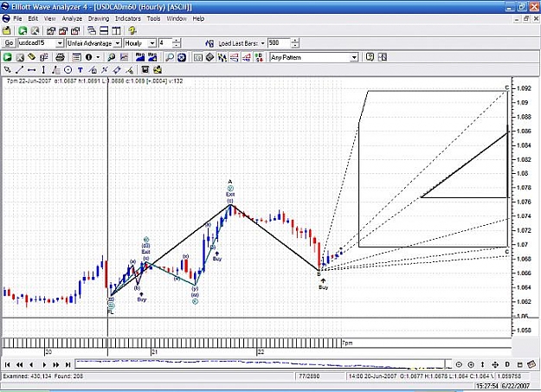Expand the Load Last Bars dropdown arrow
The height and width of the screenshot is (392, 541).
click(x=262, y=43)
